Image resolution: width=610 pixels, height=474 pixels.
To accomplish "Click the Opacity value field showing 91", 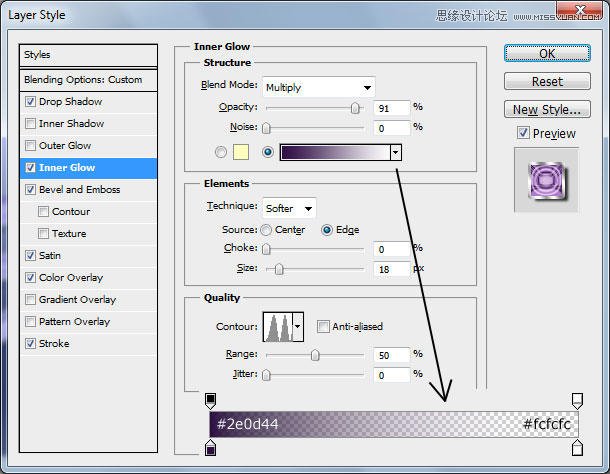I will pos(392,108).
